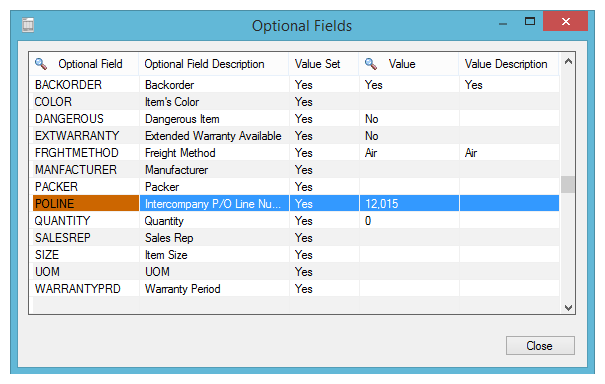Click the vertical scrollbar thumb
This screenshot has height=384, width=605.
[568, 184]
